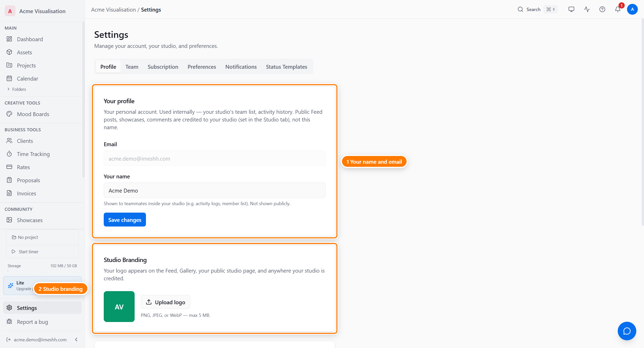This screenshot has width=644, height=348.
Task: Switch to the Subscription tab
Action: (x=163, y=67)
